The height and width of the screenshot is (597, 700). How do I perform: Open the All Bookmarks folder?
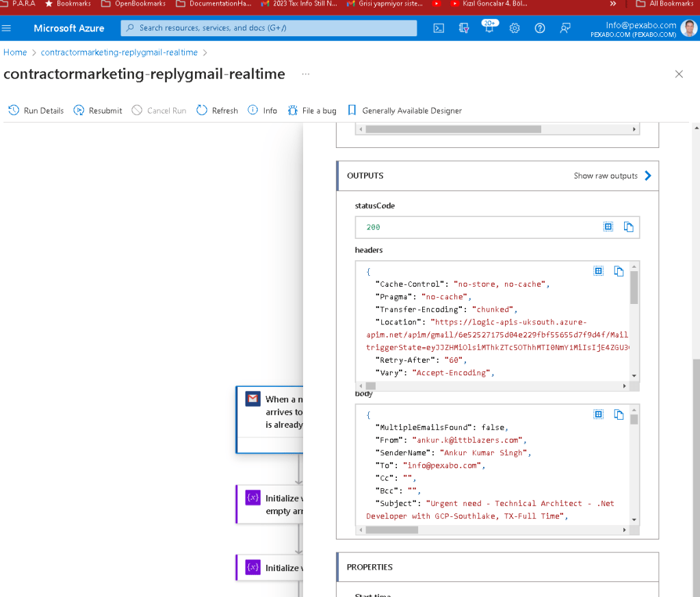pos(665,3)
